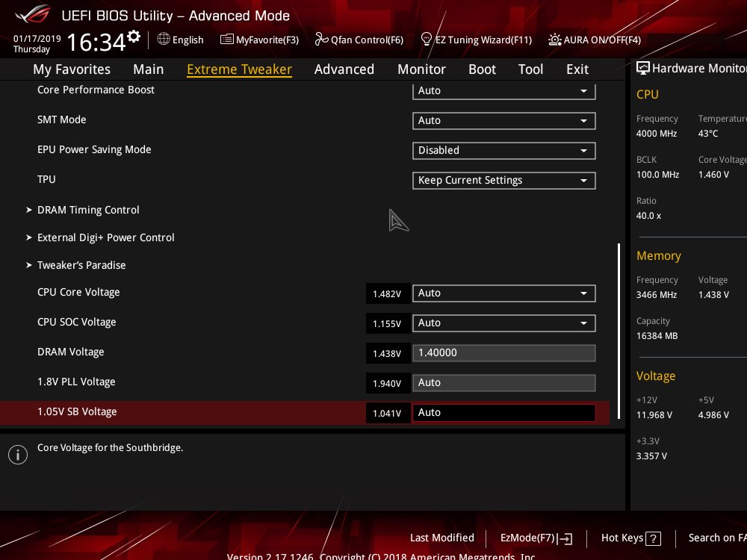747x560 pixels.
Task: Click the Hot Keys question mark icon
Action: [x=653, y=538]
